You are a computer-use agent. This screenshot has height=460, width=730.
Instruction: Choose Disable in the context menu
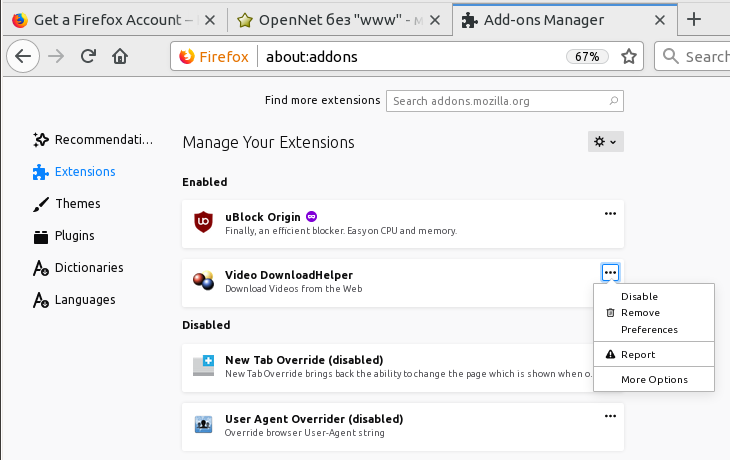639,297
